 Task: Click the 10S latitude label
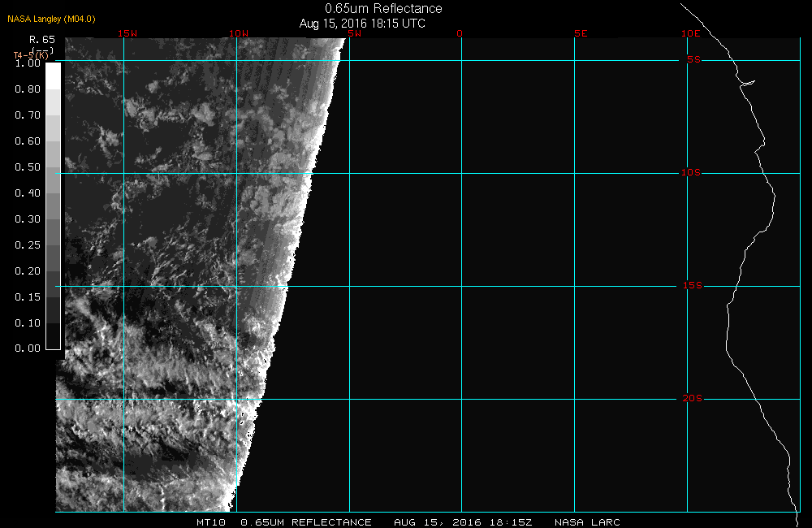(x=691, y=172)
